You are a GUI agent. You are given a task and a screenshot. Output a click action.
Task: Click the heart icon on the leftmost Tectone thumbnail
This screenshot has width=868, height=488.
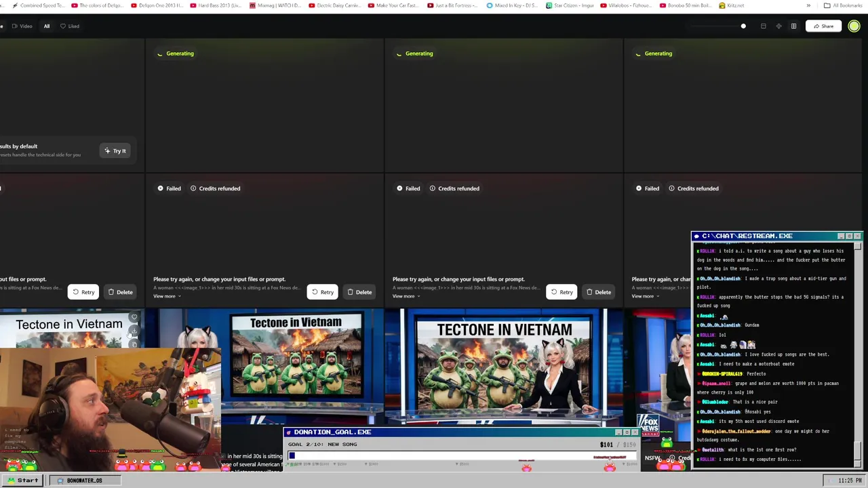click(134, 317)
